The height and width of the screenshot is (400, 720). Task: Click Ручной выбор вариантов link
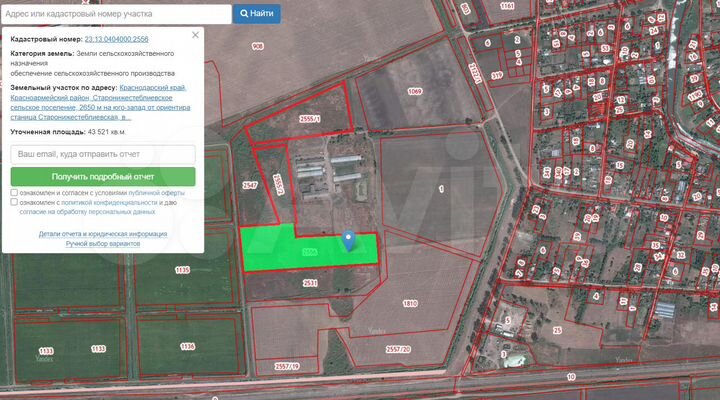[x=103, y=243]
